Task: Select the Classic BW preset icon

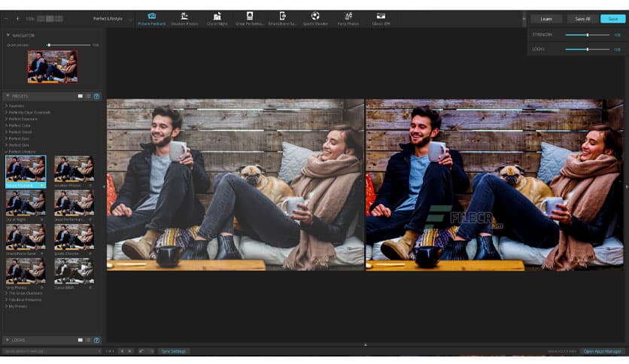Action: coord(381,17)
